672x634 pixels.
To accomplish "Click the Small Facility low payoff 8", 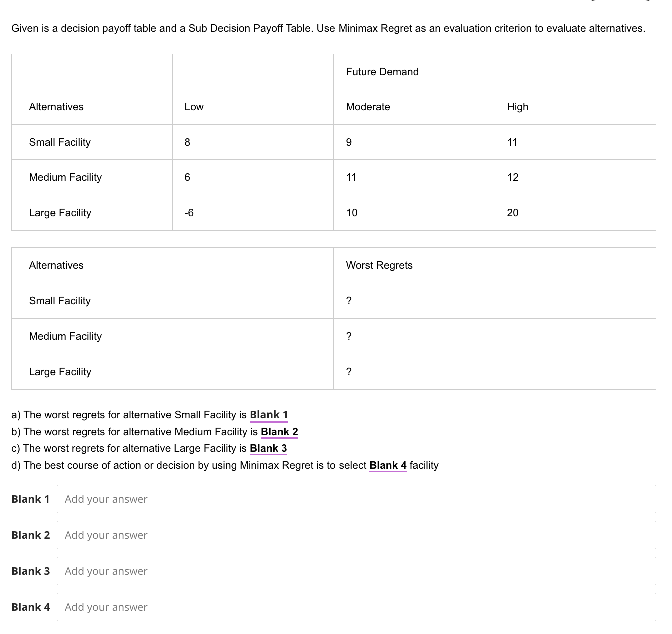I will click(187, 142).
